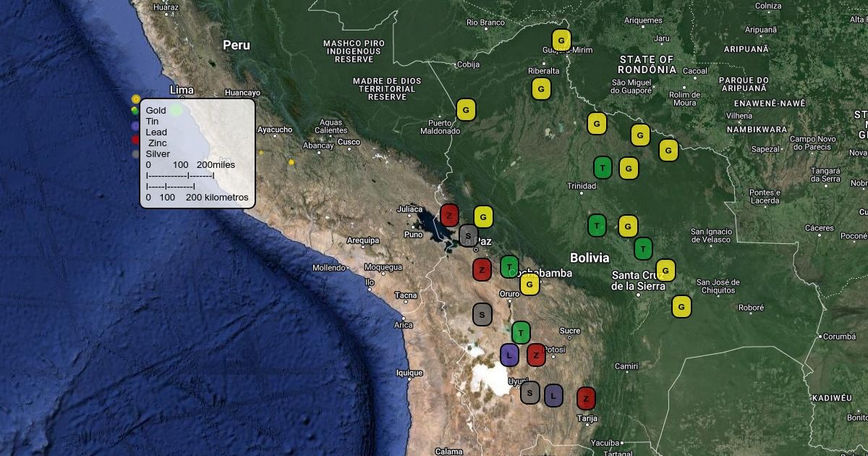Image resolution: width=868 pixels, height=456 pixels.
Task: Select the Gold marker just below Cochabamba label
Action: [x=529, y=284]
